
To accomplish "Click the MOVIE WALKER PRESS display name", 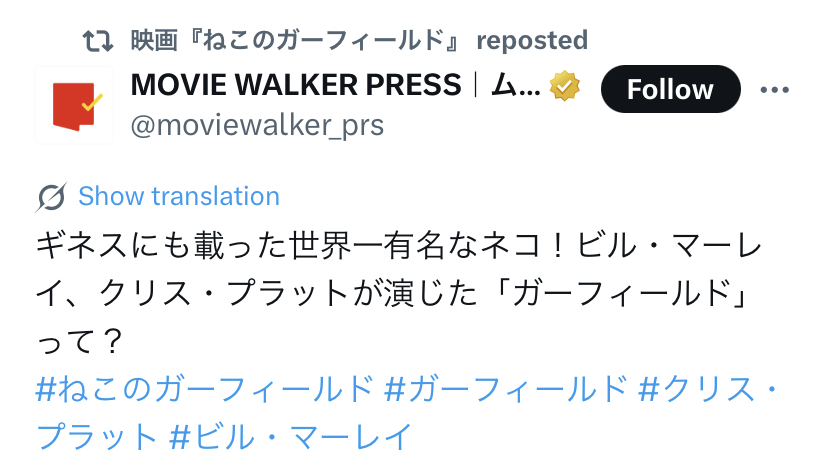I will tap(296, 85).
